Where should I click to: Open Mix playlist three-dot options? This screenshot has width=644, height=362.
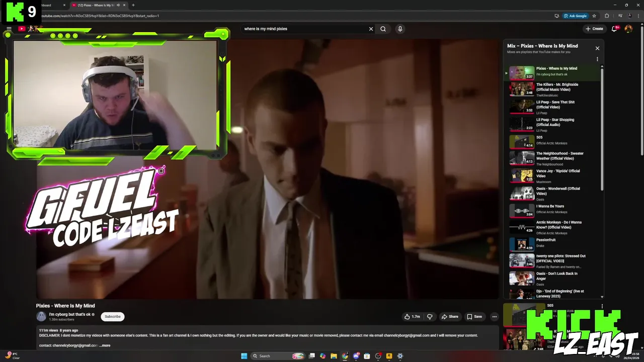click(597, 59)
